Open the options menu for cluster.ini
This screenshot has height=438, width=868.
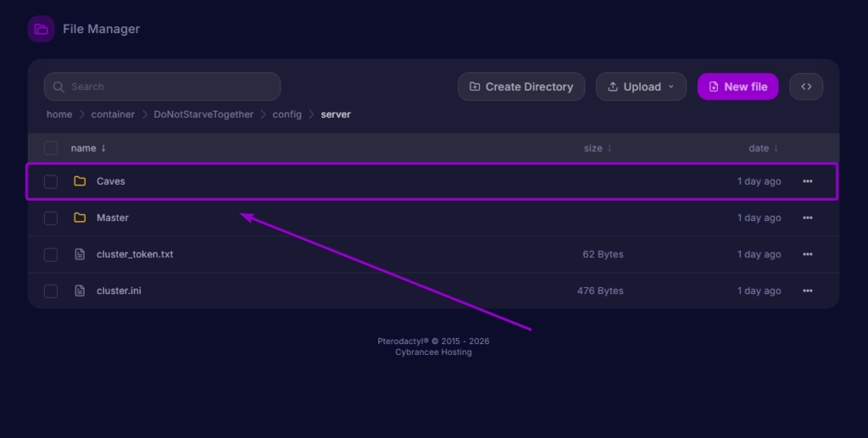(x=808, y=291)
